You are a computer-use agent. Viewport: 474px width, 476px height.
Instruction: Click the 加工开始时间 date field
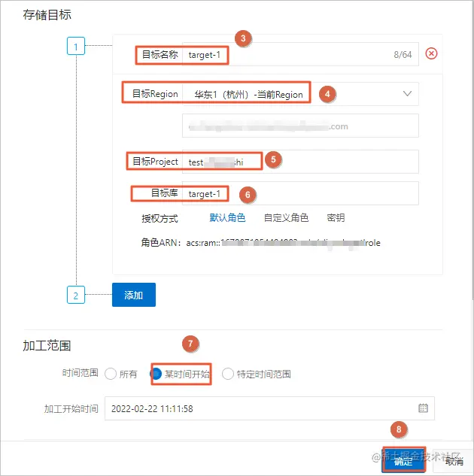[269, 408]
